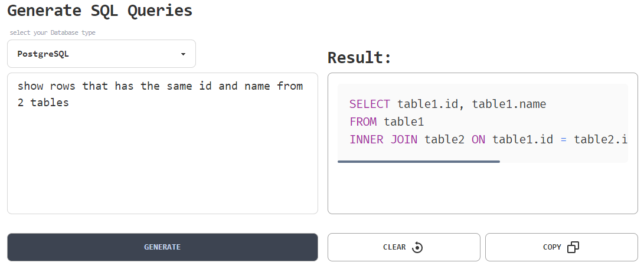Click the INNER JOIN keyword in the result
Screen dimensions: 644x272
383,140
